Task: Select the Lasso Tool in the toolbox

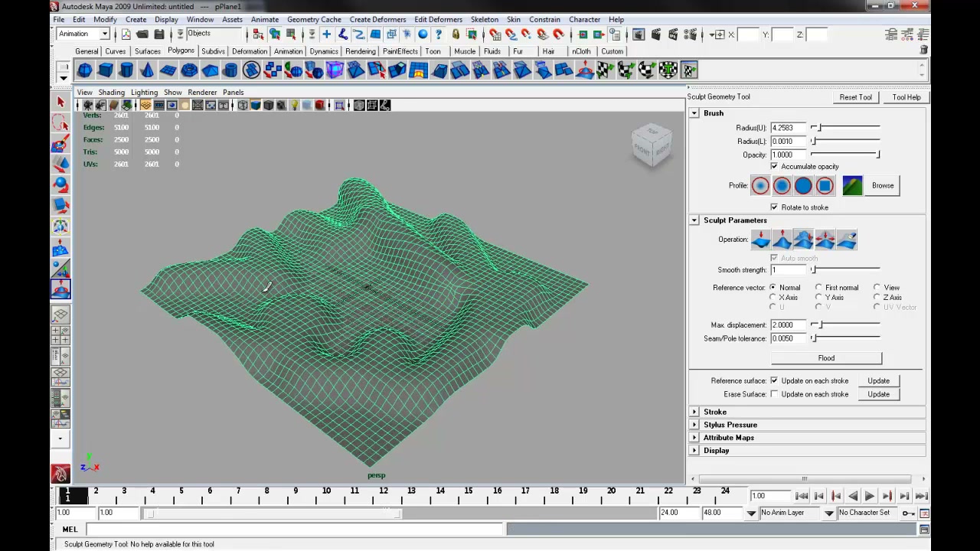Action: 60,122
